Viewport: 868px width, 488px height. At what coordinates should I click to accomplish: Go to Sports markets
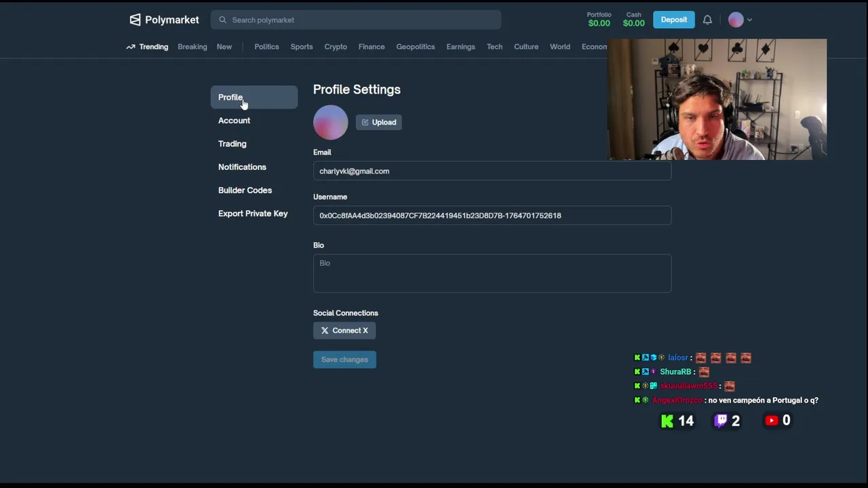[x=302, y=47]
